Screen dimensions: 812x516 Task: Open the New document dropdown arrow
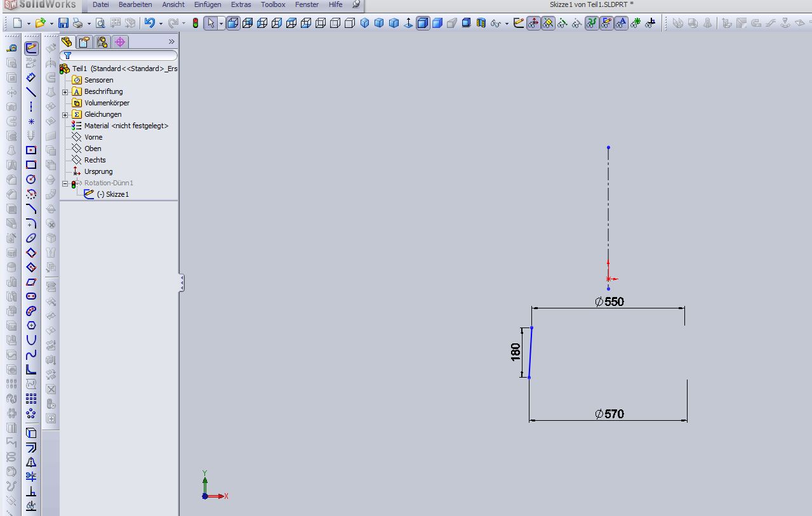(x=29, y=23)
